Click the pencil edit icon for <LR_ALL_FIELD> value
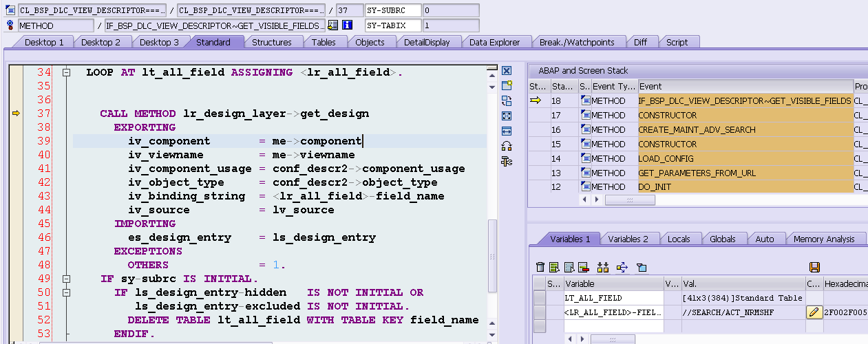The image size is (868, 344). click(814, 312)
